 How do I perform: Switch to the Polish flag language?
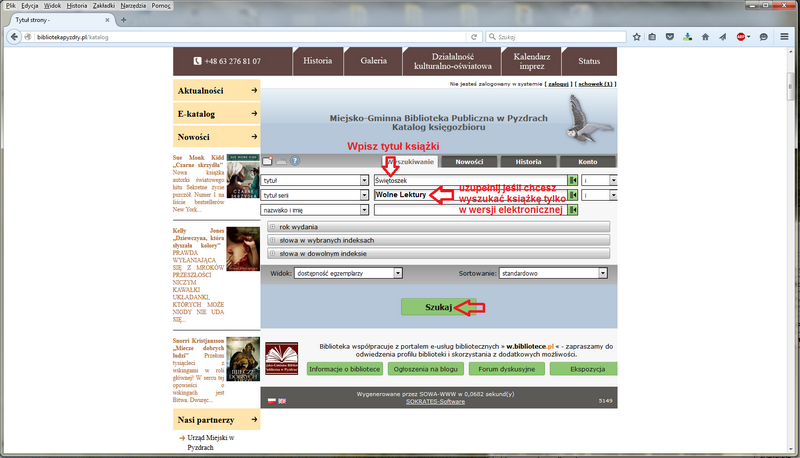[271, 401]
